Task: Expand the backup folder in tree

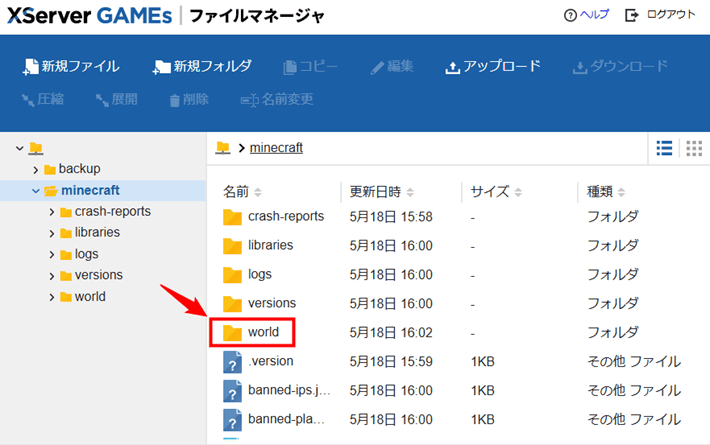Action: point(36,170)
